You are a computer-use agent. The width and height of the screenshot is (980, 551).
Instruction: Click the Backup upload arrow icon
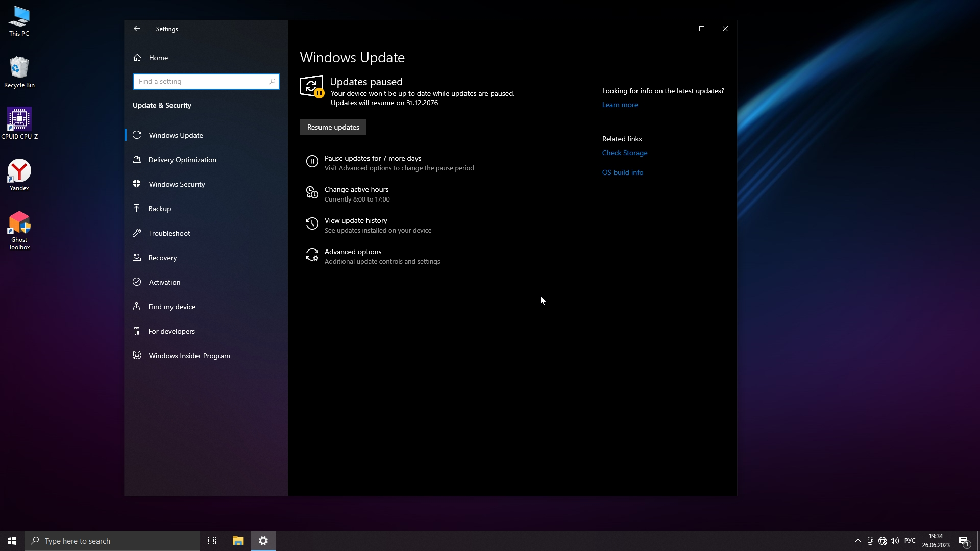[x=137, y=208]
